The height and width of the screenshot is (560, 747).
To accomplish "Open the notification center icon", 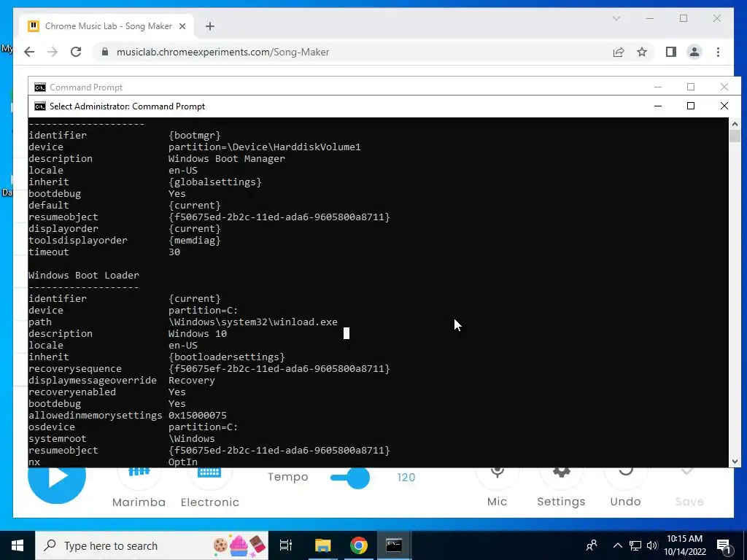I will 724,546.
